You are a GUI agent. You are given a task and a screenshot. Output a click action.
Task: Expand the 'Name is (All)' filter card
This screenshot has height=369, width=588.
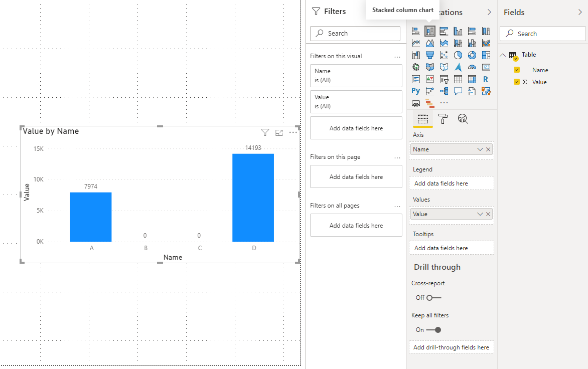[x=356, y=76]
